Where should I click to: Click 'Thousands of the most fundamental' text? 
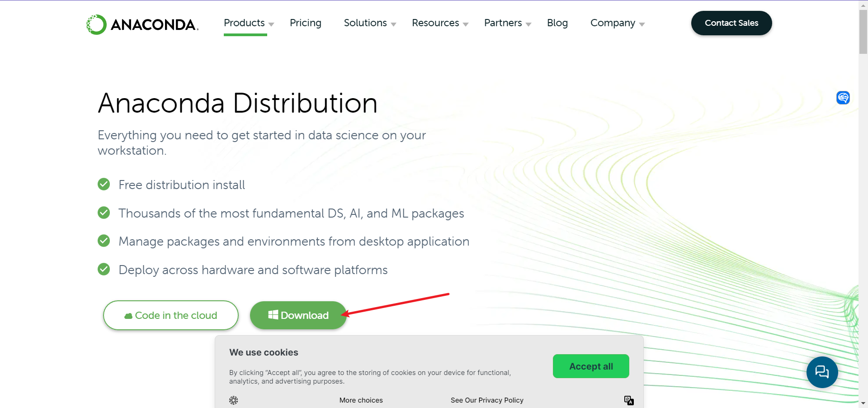tap(291, 213)
